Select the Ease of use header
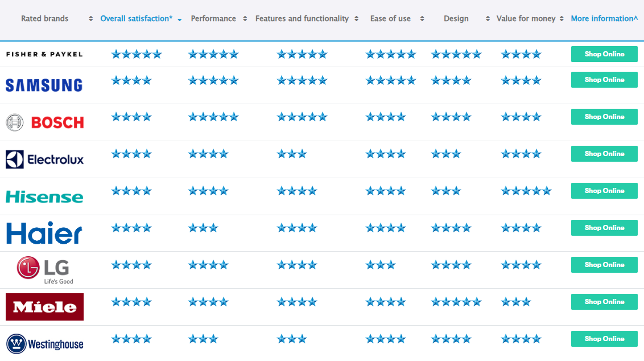The height and width of the screenshot is (361, 644). click(391, 18)
